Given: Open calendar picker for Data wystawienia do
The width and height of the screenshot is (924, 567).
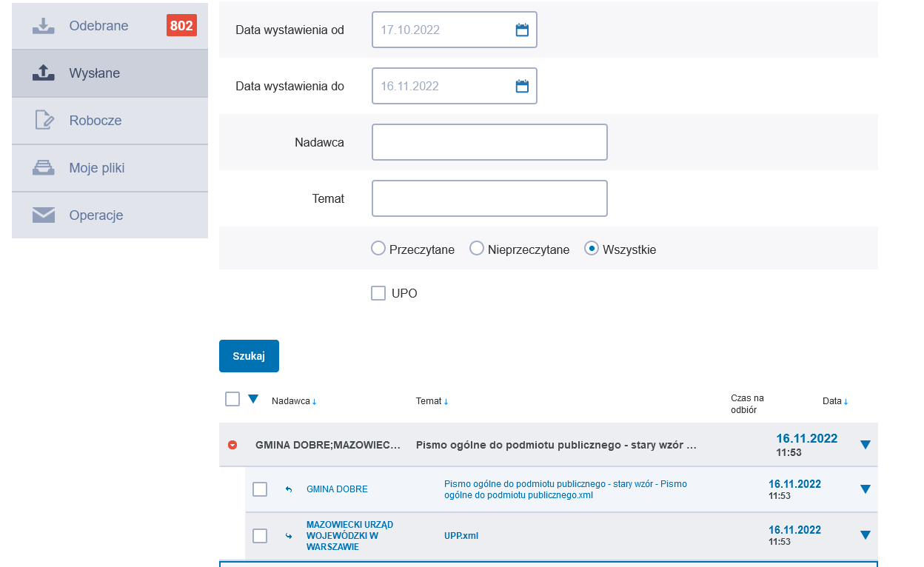Looking at the screenshot, I should pyautogui.click(x=522, y=87).
